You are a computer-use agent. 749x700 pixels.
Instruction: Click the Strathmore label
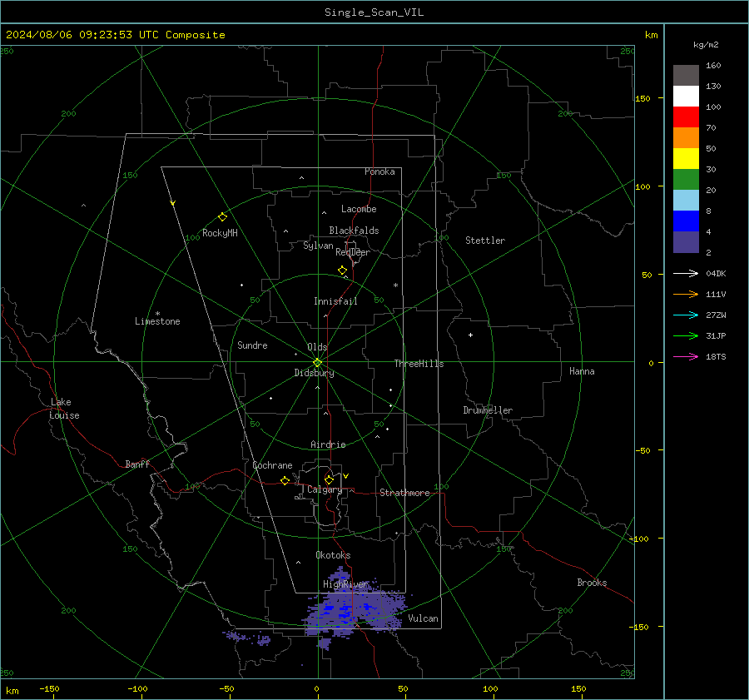(x=404, y=493)
